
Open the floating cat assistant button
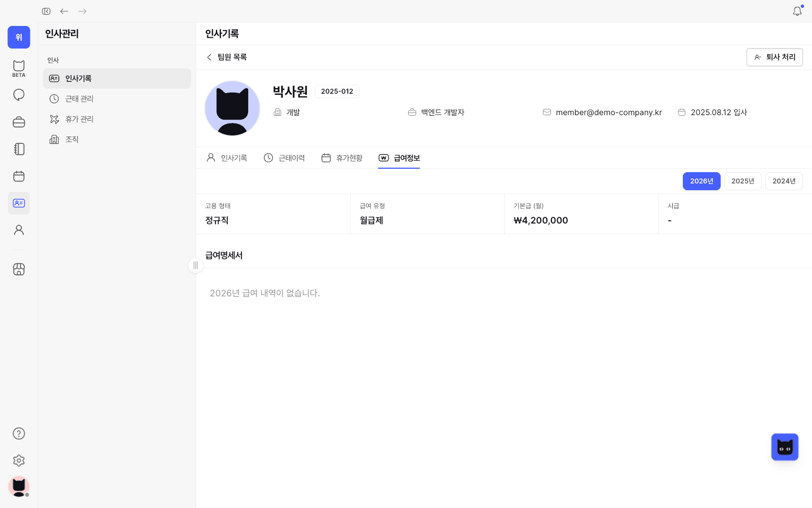(x=785, y=447)
